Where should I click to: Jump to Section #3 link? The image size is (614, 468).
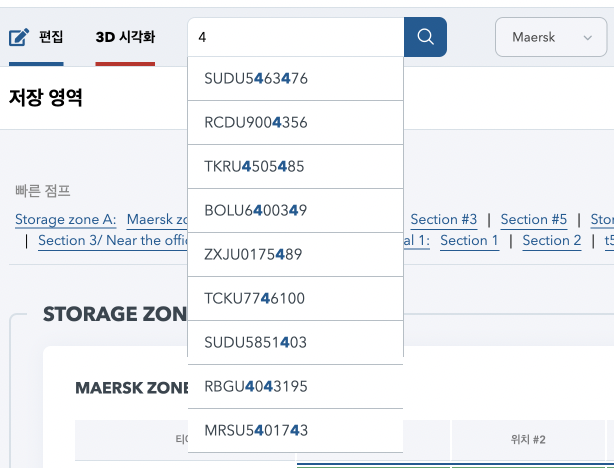pyautogui.click(x=443, y=219)
